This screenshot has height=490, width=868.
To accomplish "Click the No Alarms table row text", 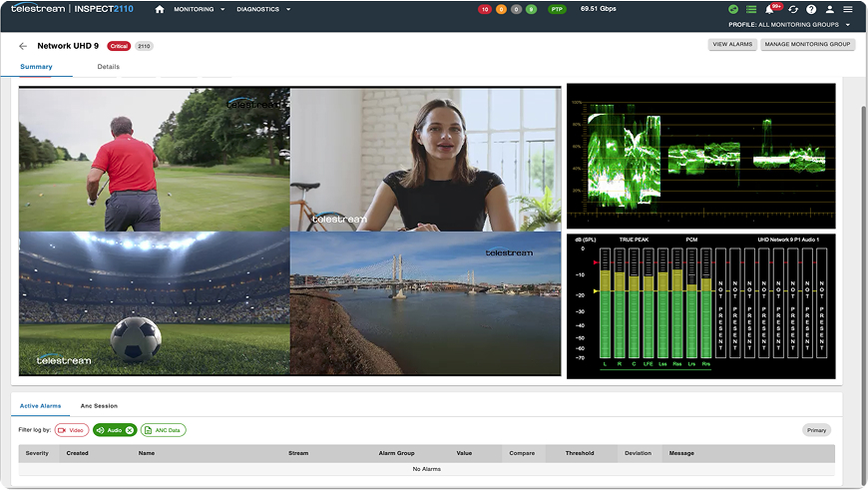I will point(427,469).
